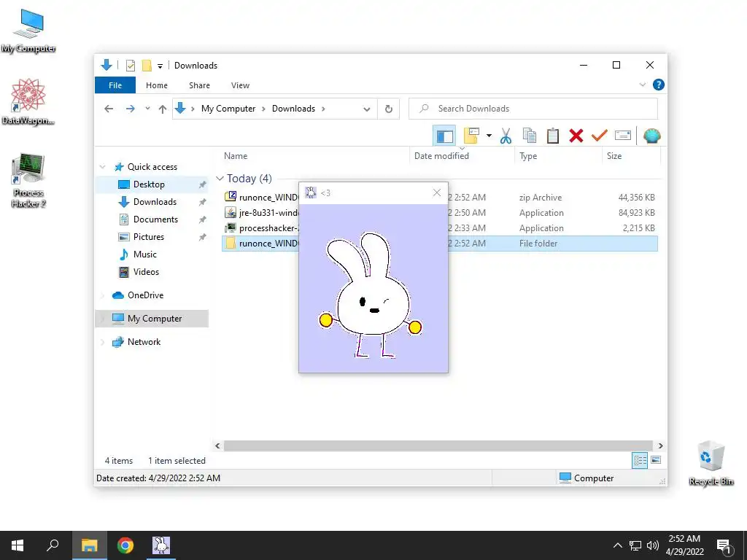Select Videos in the navigation pane
This screenshot has width=747, height=560.
pyautogui.click(x=146, y=272)
